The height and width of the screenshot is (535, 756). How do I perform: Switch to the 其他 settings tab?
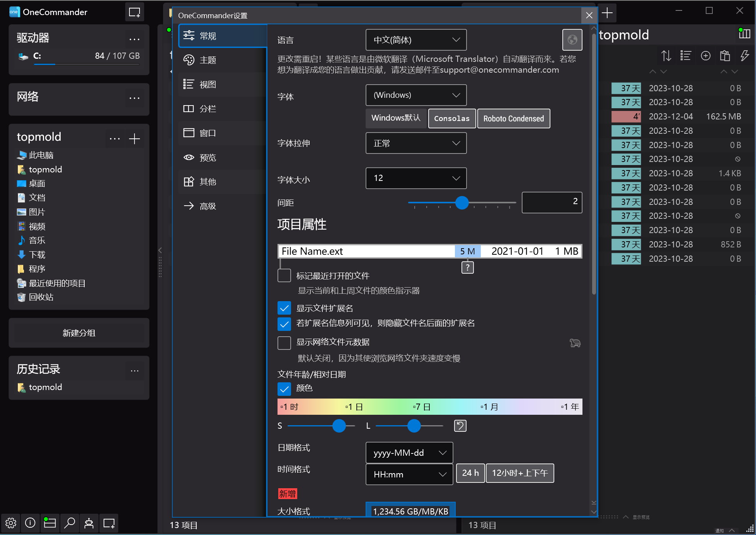pos(223,182)
